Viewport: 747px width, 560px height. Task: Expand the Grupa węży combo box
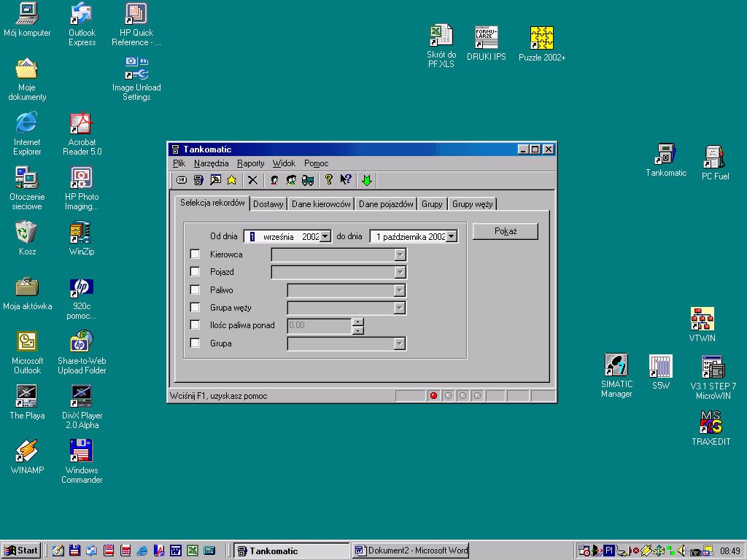point(399,308)
